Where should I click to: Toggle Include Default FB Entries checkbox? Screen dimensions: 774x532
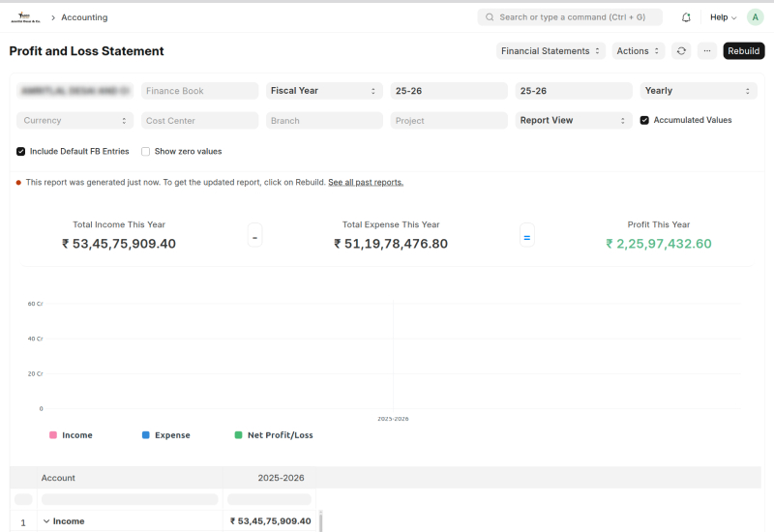click(21, 152)
